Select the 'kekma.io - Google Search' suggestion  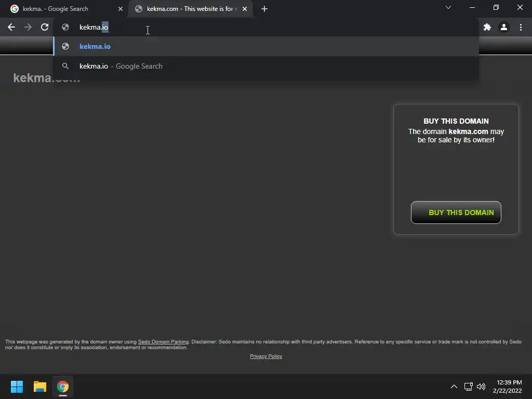point(266,66)
